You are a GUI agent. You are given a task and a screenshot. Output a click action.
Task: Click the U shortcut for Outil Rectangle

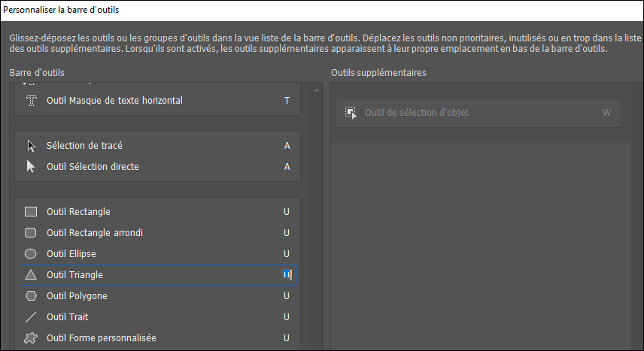point(287,212)
